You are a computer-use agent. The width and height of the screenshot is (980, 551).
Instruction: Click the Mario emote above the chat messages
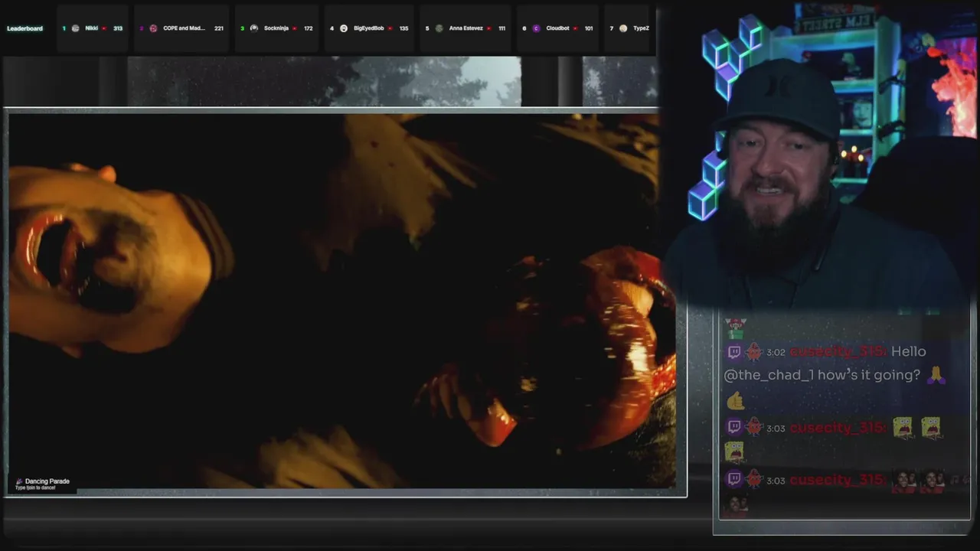point(736,329)
